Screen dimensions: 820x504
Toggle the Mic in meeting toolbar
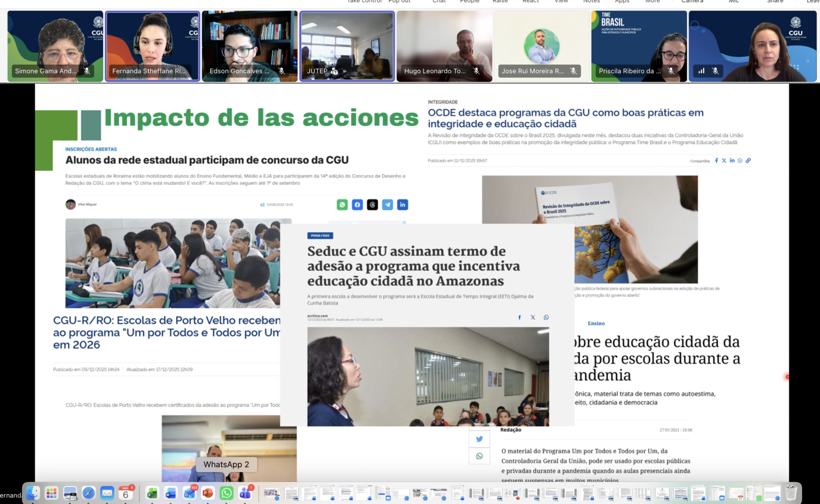tap(734, 2)
